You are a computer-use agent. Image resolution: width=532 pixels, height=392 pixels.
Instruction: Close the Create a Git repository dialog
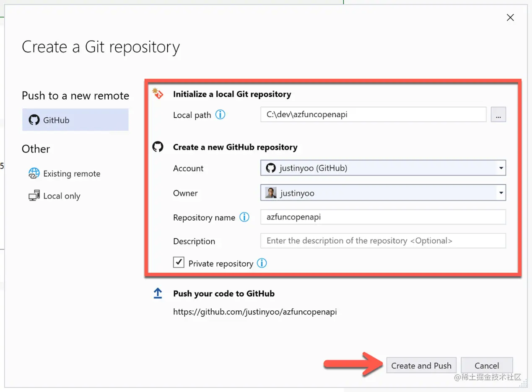(x=510, y=18)
